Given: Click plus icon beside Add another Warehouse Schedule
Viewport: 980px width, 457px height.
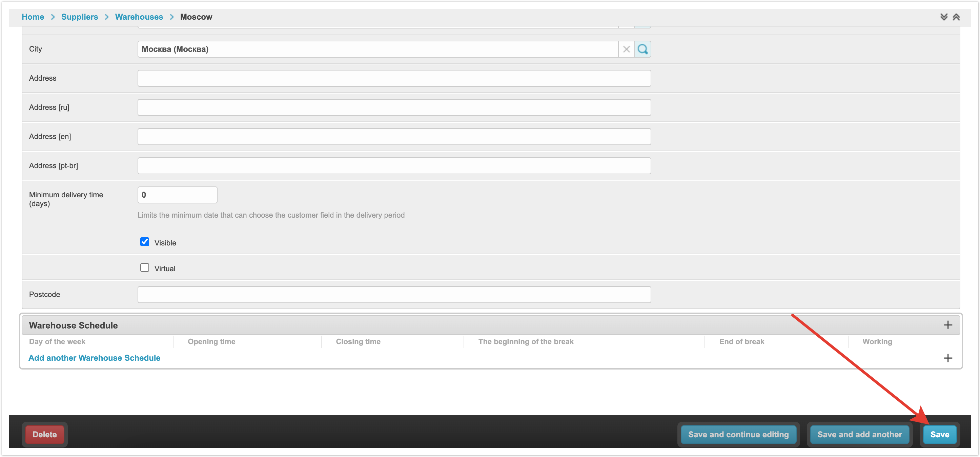Looking at the screenshot, I should click(x=948, y=358).
